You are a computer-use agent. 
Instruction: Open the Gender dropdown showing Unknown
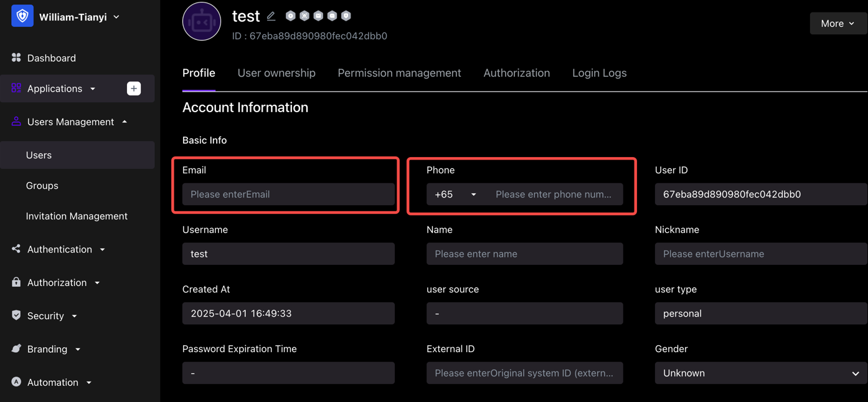pyautogui.click(x=761, y=373)
